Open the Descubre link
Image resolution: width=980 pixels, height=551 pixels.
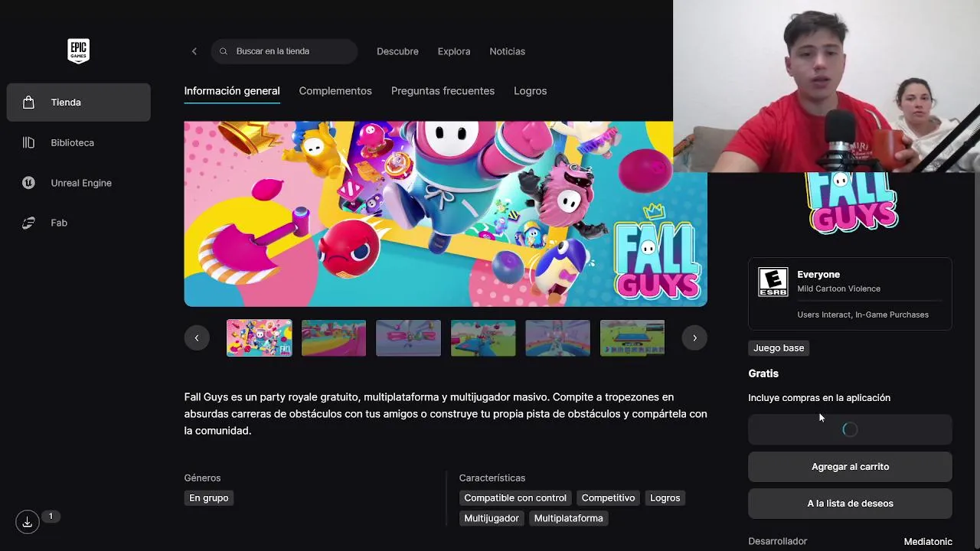pos(397,51)
